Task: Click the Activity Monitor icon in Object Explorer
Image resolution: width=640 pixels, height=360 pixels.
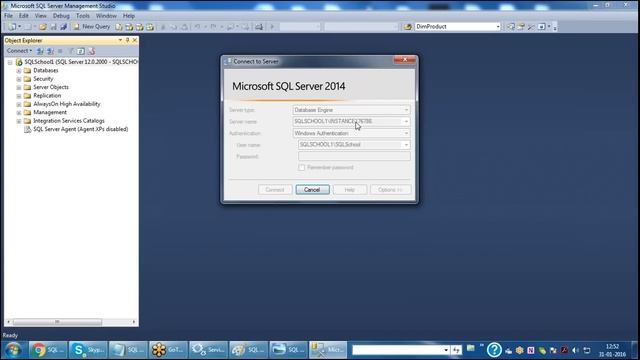Action: (91, 51)
